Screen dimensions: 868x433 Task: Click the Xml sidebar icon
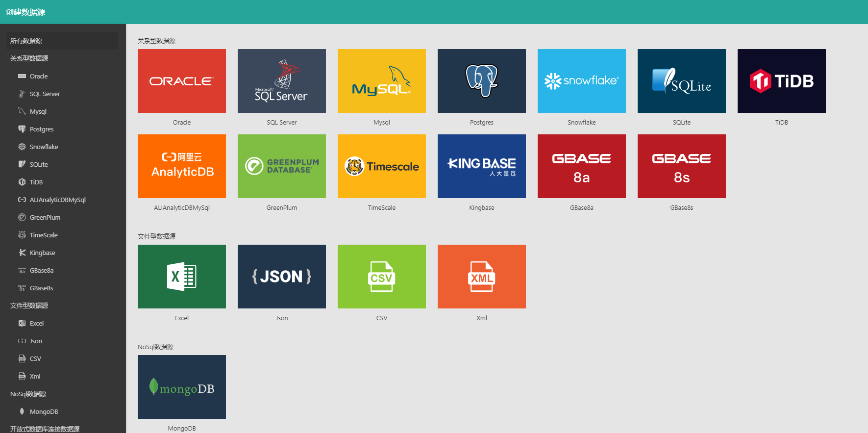[22, 376]
